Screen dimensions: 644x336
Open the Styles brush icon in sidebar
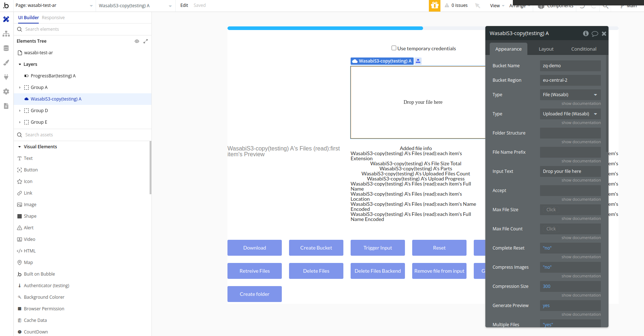pos(6,63)
